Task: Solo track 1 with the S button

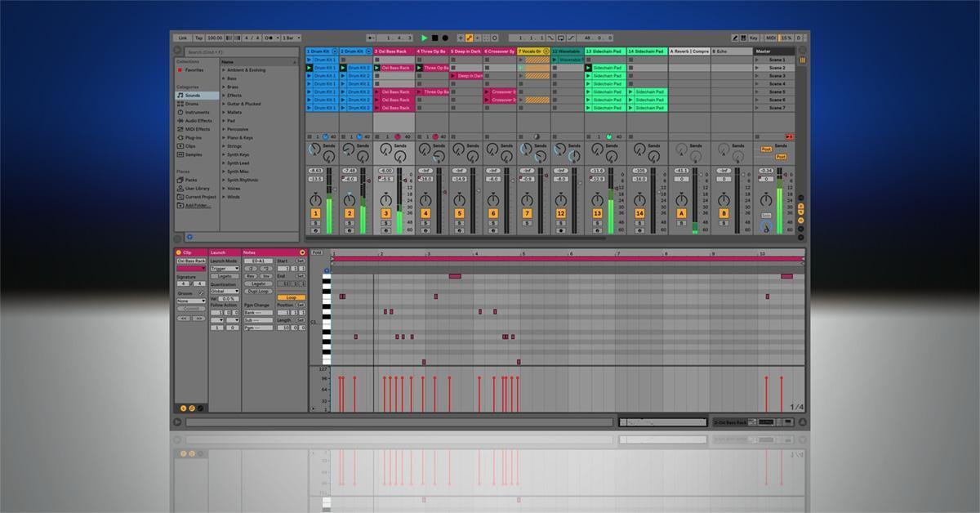Action: click(316, 222)
